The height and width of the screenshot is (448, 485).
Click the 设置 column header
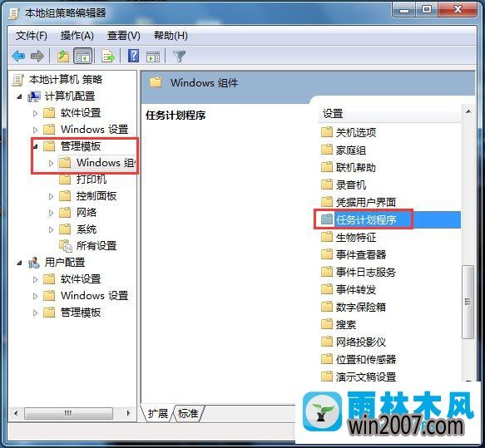(389, 114)
